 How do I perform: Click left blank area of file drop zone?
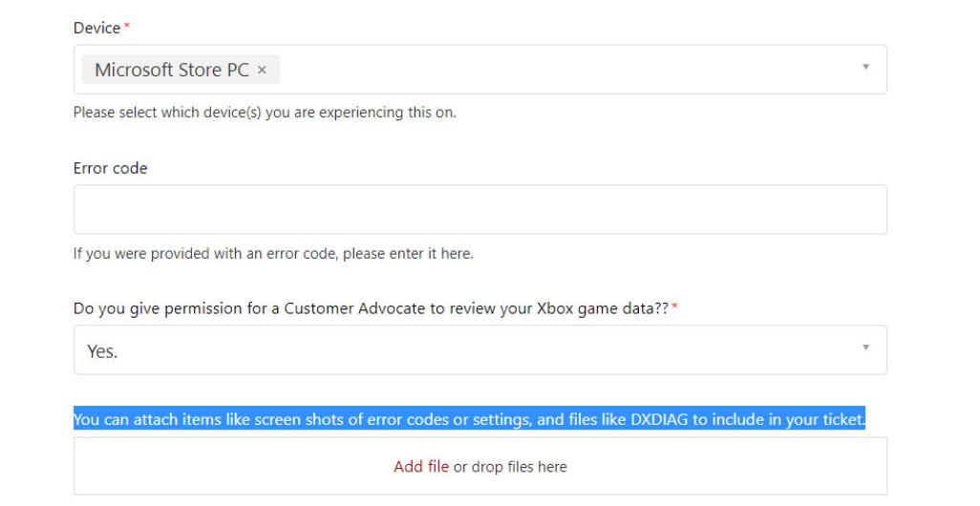[231, 466]
